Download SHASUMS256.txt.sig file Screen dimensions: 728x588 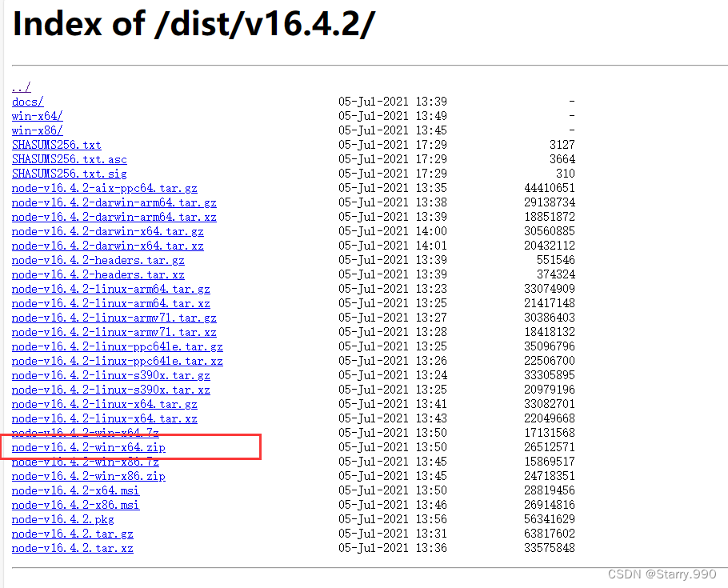(x=69, y=174)
